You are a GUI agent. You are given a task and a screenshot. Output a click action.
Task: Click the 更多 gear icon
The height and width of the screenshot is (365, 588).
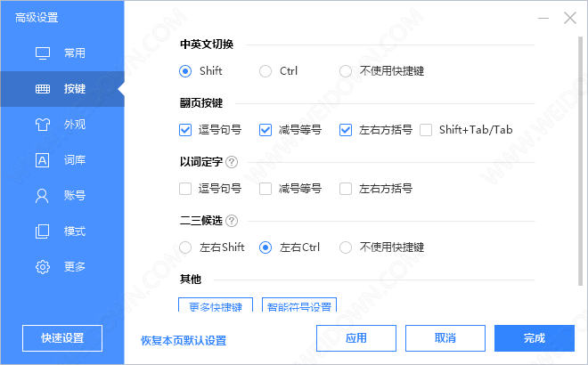42,266
